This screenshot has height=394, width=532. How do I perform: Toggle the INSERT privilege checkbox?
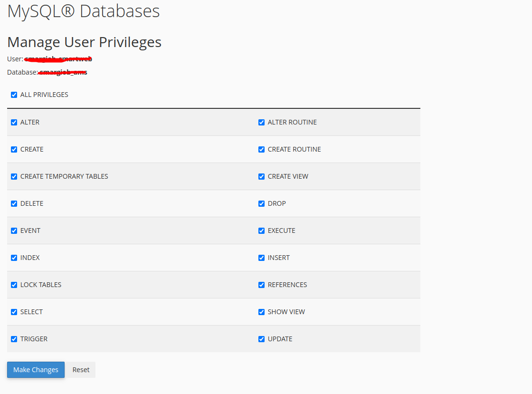262,258
